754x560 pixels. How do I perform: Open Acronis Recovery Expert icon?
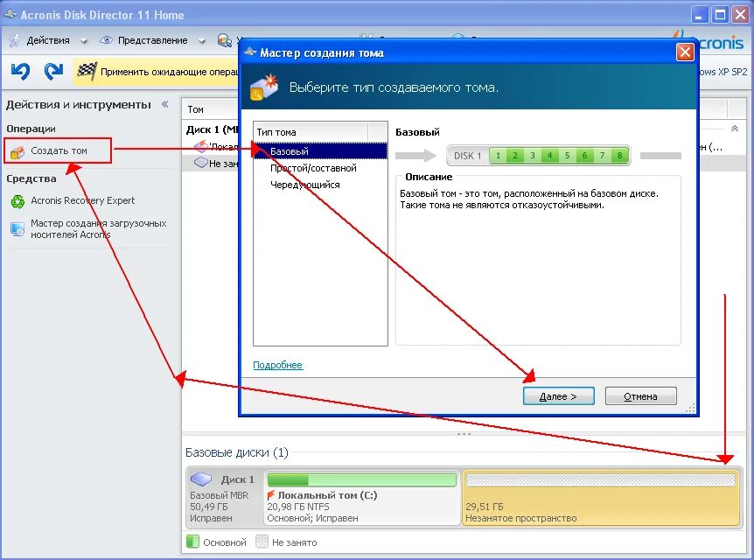pyautogui.click(x=17, y=201)
